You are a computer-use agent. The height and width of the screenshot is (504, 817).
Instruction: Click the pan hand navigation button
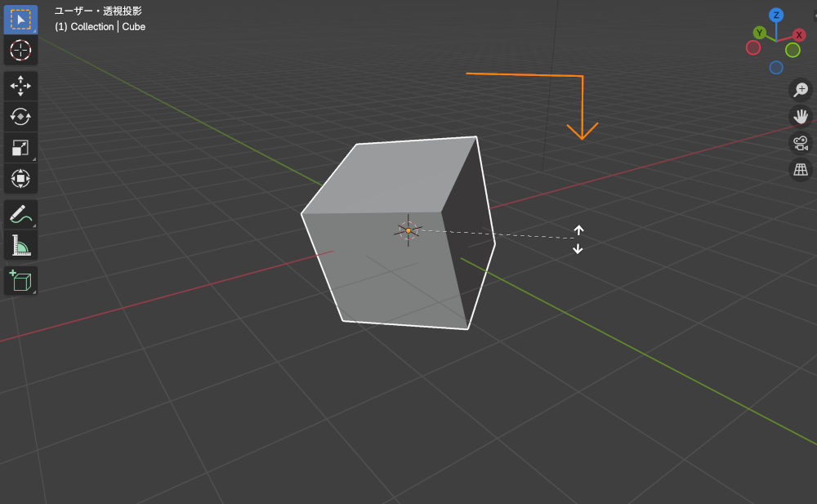[x=801, y=116]
